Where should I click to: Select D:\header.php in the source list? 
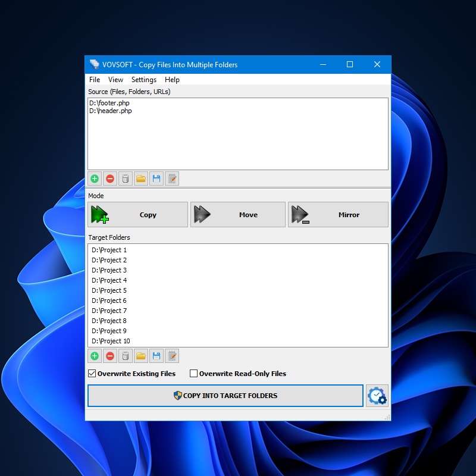pyautogui.click(x=111, y=111)
